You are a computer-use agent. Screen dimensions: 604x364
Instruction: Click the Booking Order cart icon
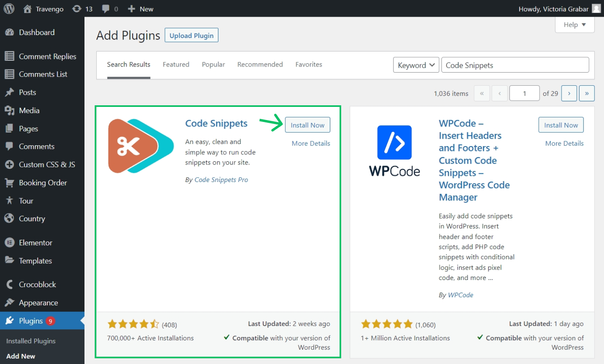(9, 182)
